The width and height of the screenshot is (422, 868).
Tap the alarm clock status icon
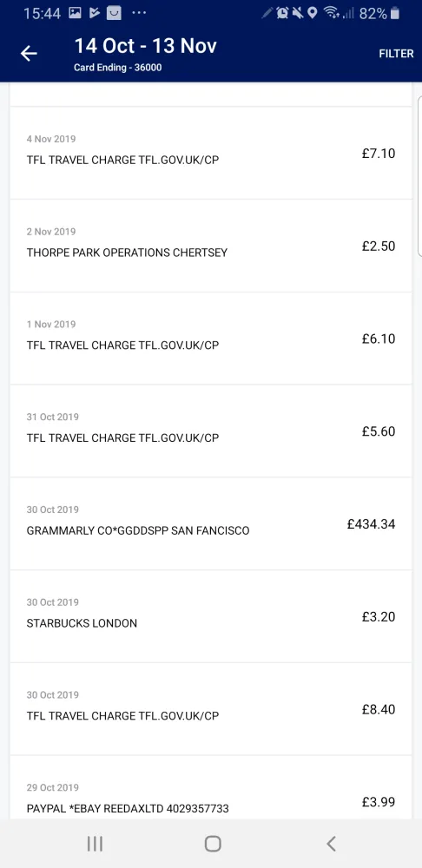tap(282, 13)
